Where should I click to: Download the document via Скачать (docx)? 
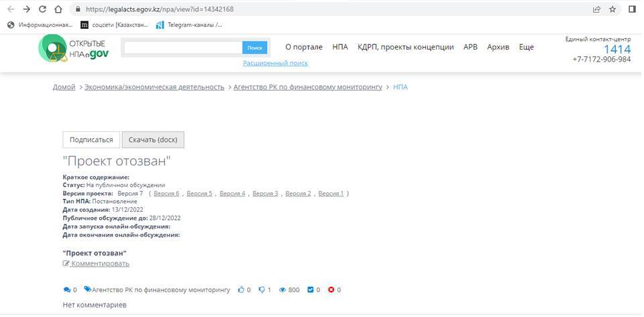[x=153, y=139]
